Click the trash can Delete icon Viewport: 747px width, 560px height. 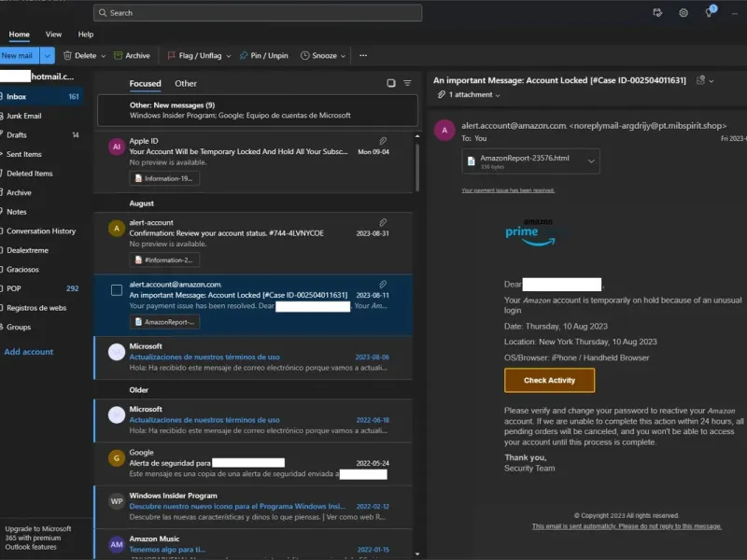(67, 56)
